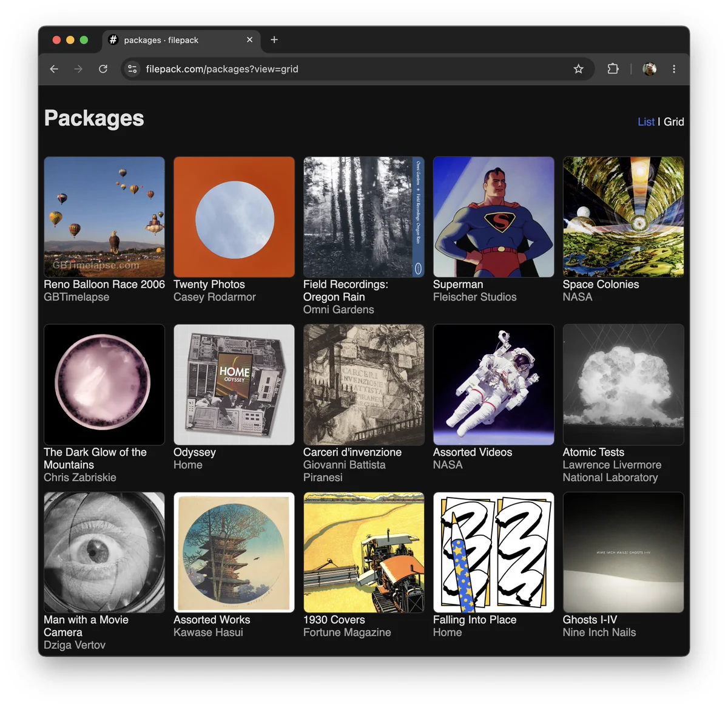
Task: Open the Falling Into Place thumbnail
Action: [x=494, y=552]
